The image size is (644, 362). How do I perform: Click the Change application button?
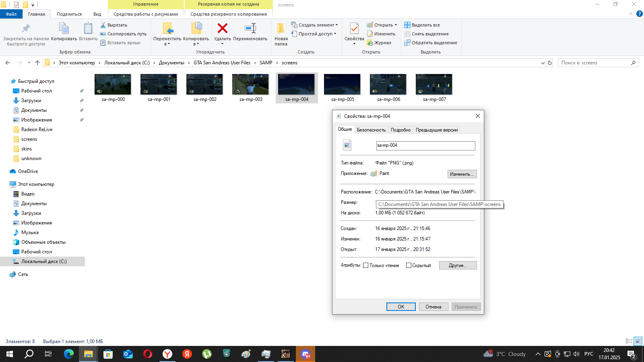(462, 174)
